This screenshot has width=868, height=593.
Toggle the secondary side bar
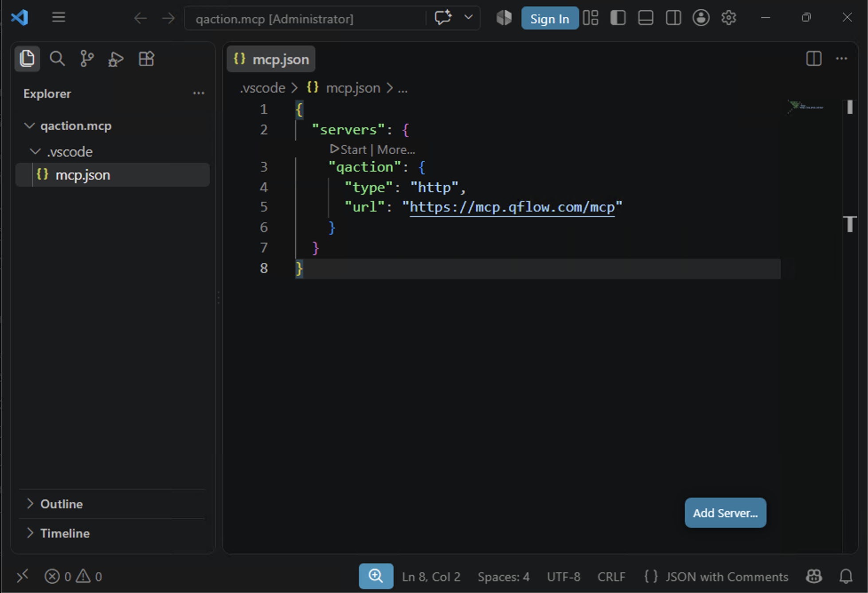tap(673, 18)
